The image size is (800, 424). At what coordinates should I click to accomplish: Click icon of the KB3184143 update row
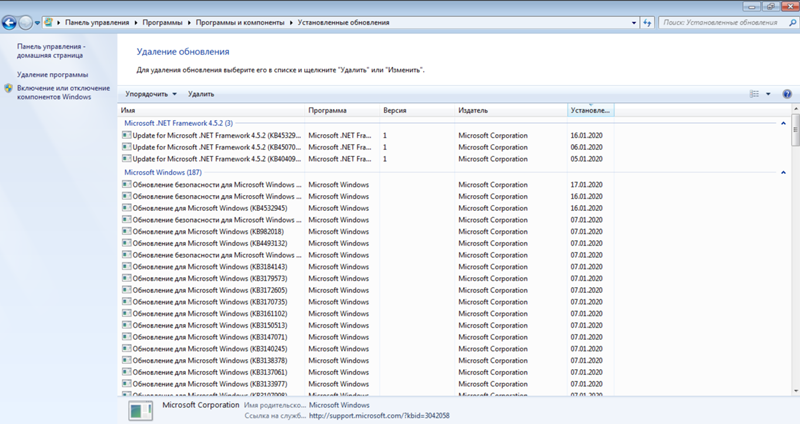pos(127,266)
